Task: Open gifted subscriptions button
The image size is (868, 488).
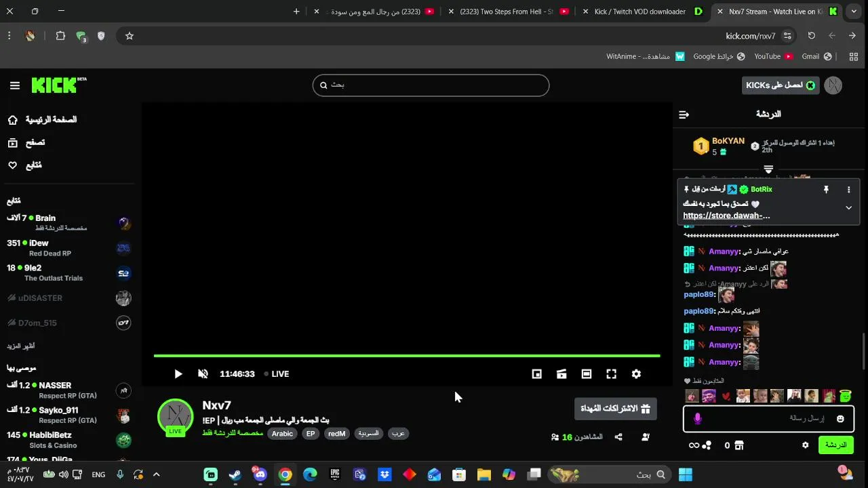Action: [615, 409]
